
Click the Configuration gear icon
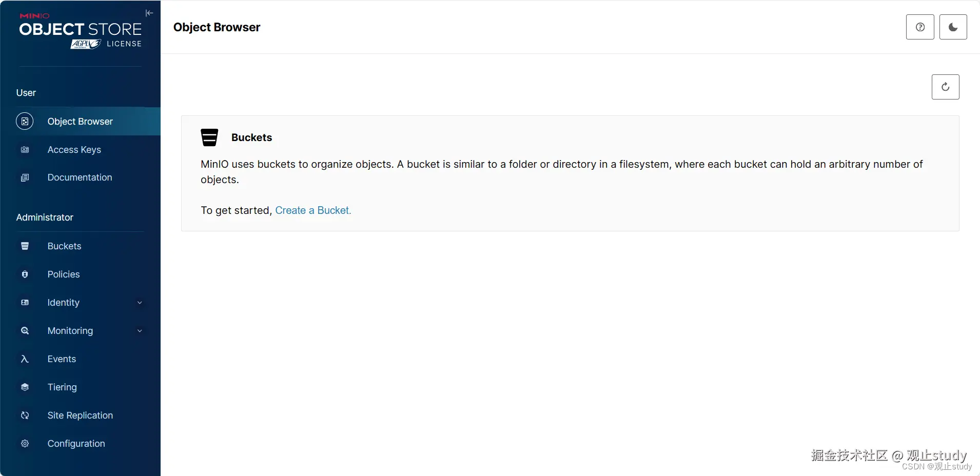click(25, 444)
